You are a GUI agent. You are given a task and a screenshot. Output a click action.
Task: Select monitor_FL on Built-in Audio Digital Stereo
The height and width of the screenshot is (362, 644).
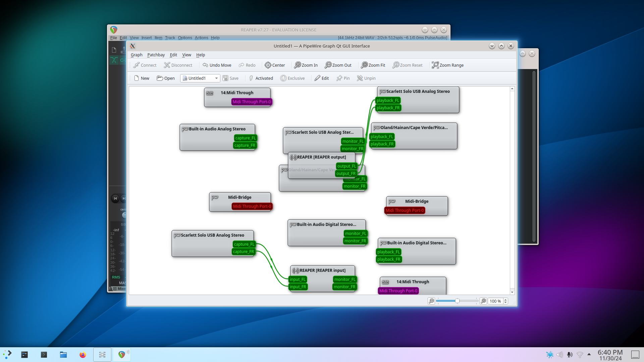[356, 233]
